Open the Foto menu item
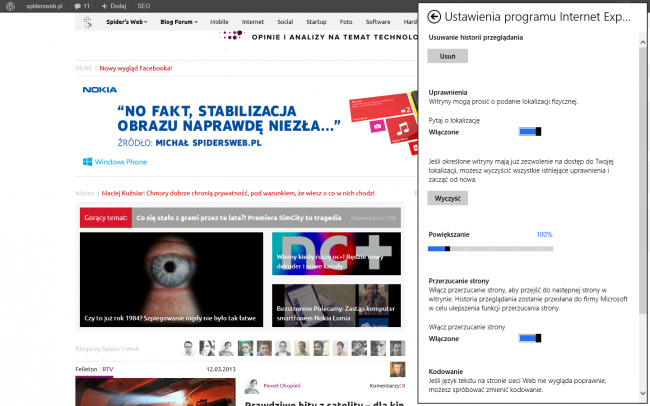650x406 pixels. coord(346,22)
